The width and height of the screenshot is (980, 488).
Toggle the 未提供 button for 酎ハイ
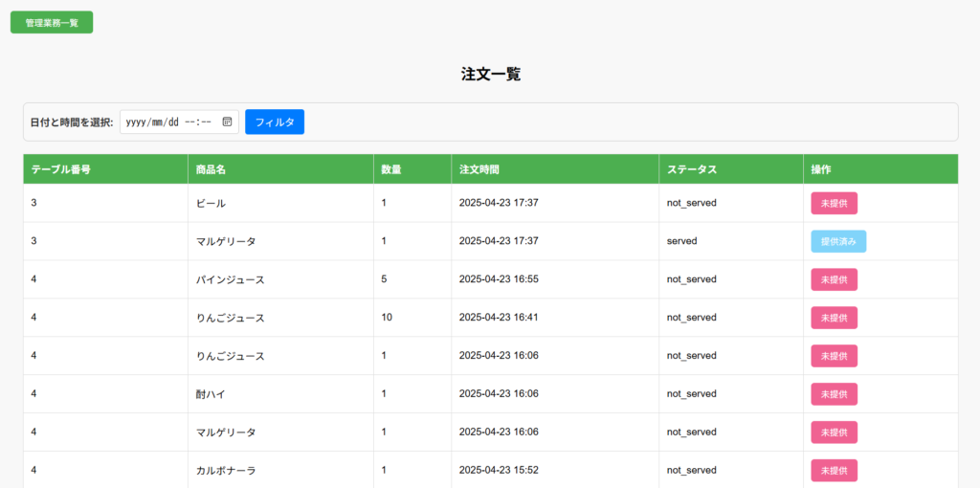coord(834,394)
